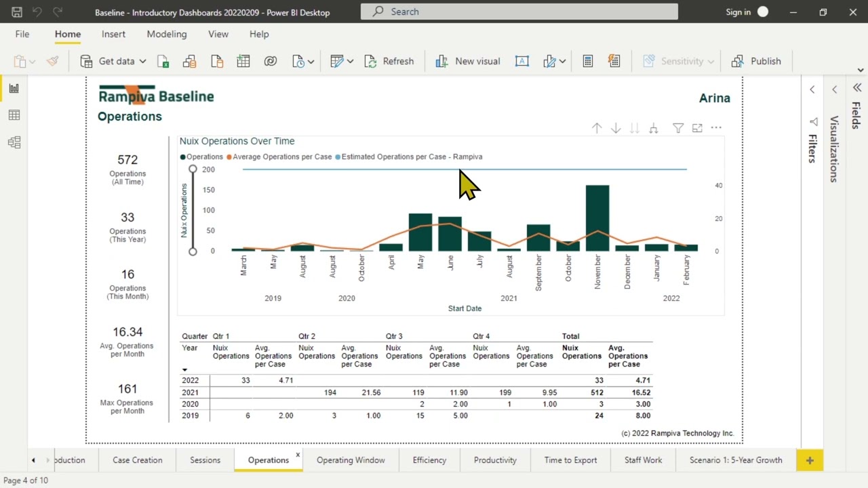The image size is (868, 488).
Task: Activate the Format Painter brush icon
Action: pyautogui.click(x=53, y=61)
